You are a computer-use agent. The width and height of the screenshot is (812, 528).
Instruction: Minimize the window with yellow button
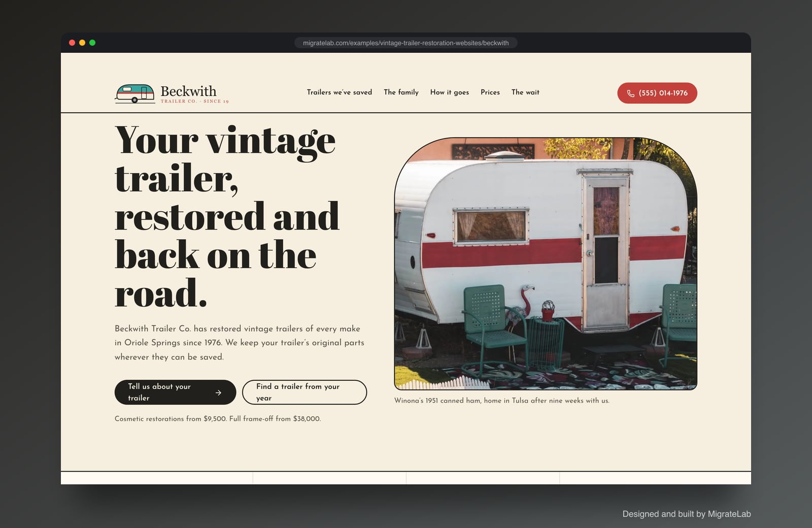82,43
